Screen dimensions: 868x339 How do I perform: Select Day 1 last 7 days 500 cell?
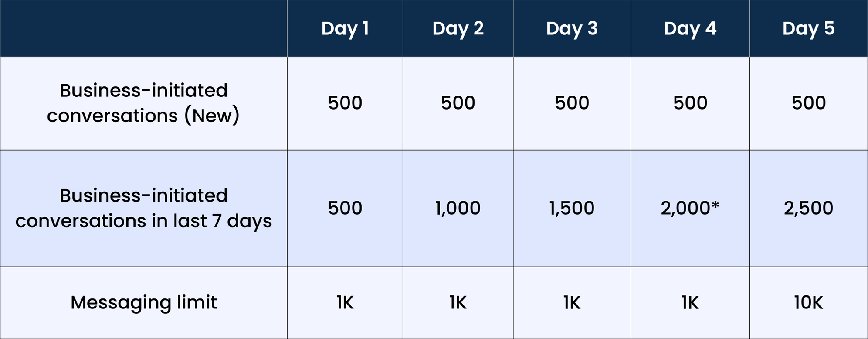click(x=345, y=208)
